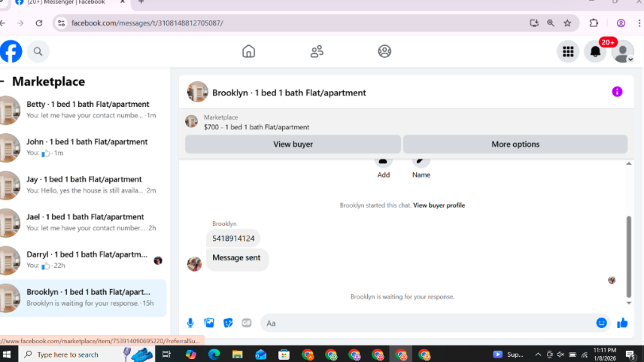This screenshot has height=362, width=644.
Task: Open Task View on the taskbar
Action: tap(166, 354)
